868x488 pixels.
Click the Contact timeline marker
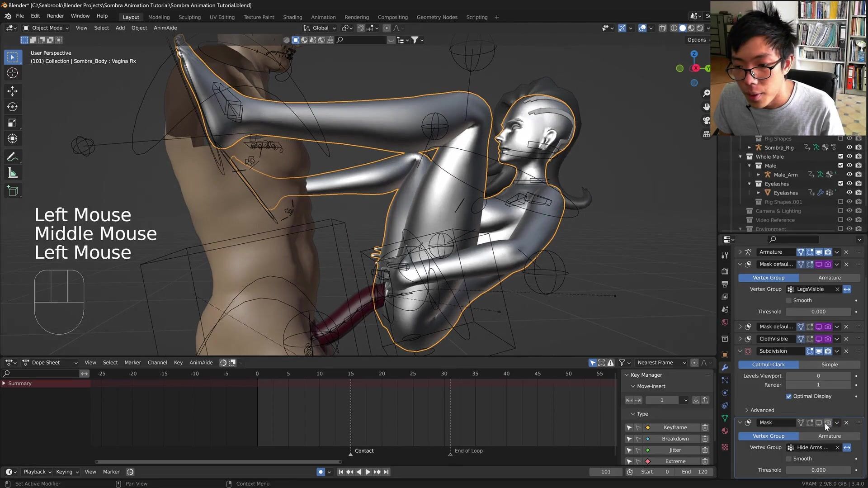coord(351,453)
